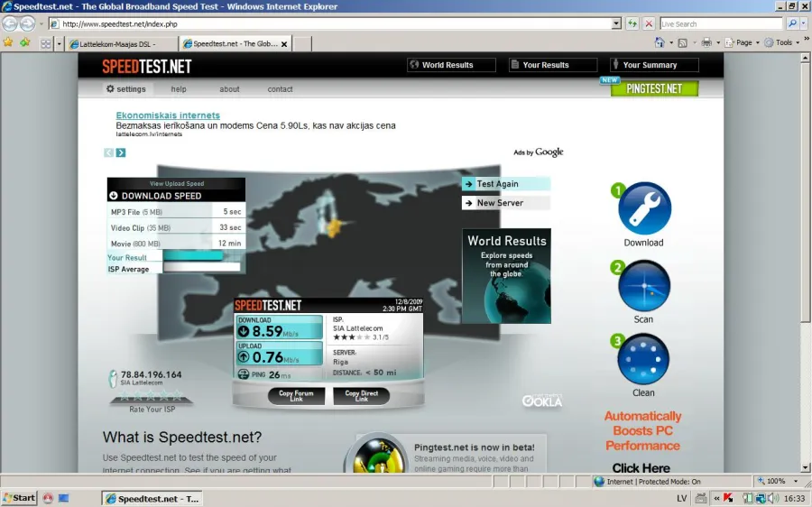Viewport: 812px width, 507px height.
Task: Click the about menu link
Action: click(229, 89)
